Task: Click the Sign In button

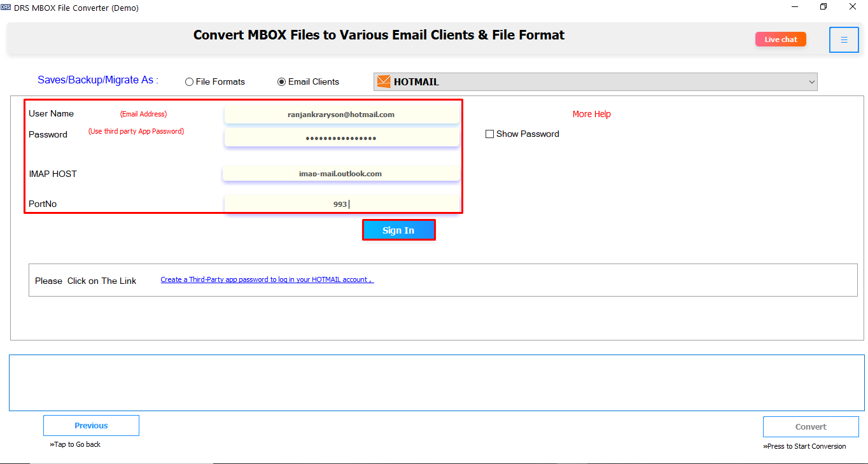Action: 398,230
